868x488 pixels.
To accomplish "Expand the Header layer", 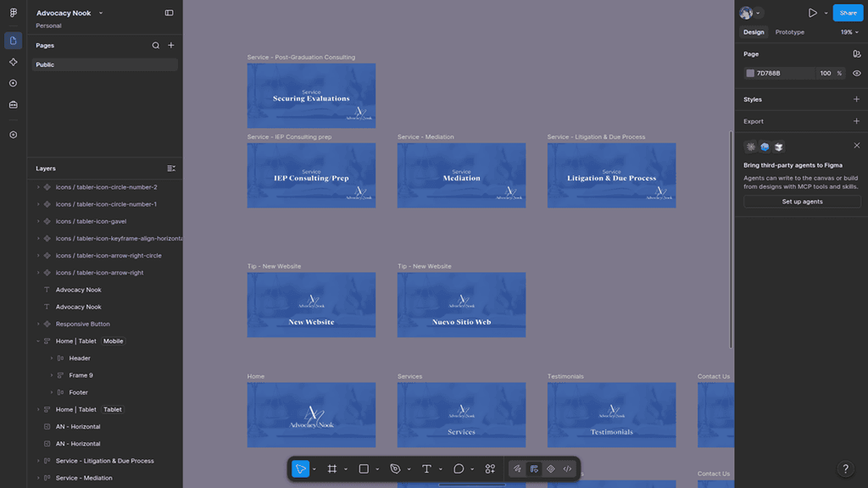I will 52,358.
